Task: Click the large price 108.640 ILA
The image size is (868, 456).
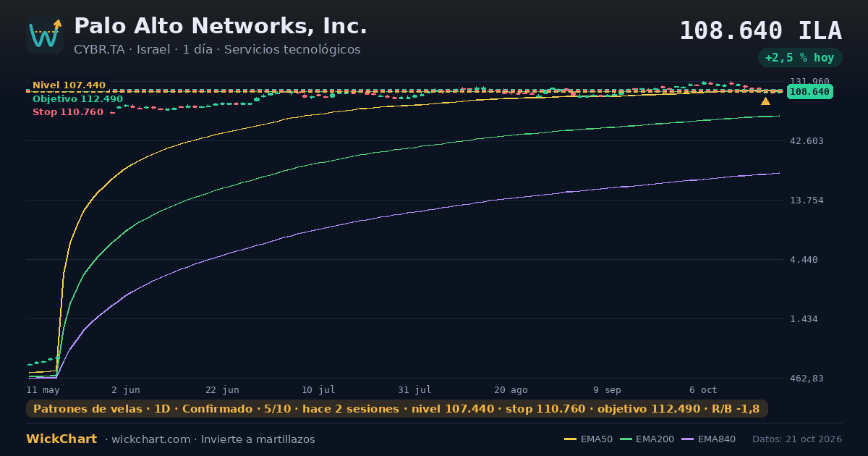Action: (x=760, y=31)
